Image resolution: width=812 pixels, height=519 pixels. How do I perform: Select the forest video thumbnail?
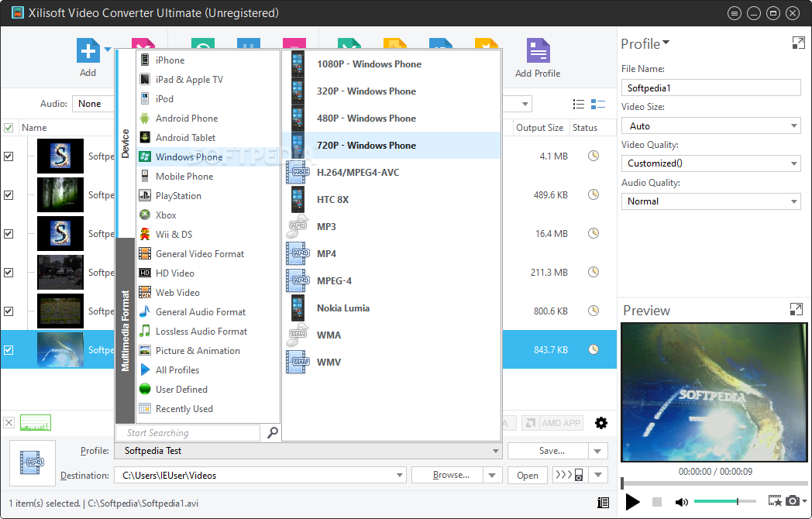(60, 194)
